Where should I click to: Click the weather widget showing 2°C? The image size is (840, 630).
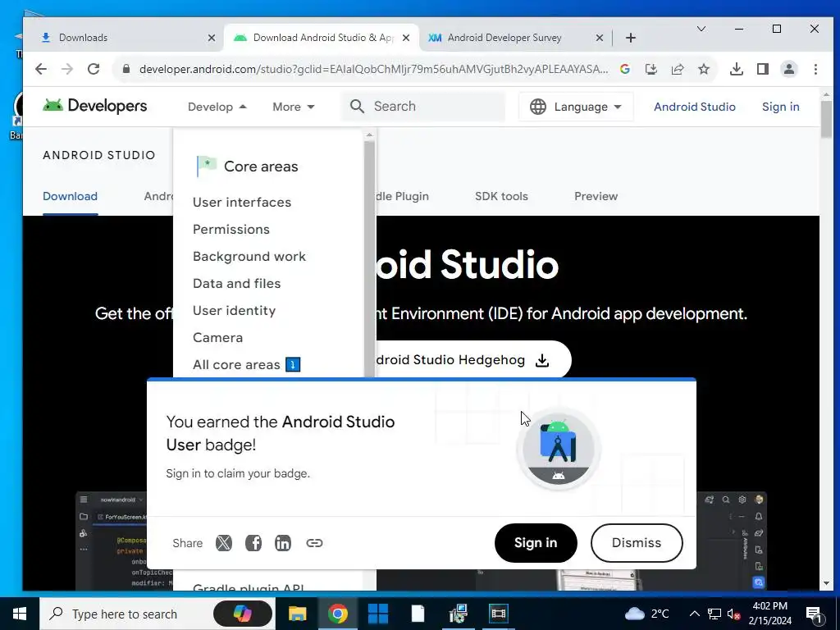click(x=646, y=614)
